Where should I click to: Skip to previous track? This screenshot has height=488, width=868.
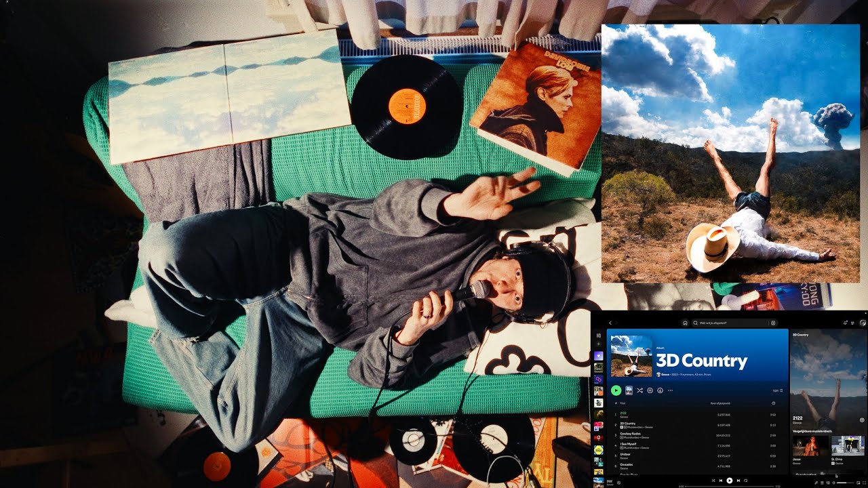tap(721, 481)
